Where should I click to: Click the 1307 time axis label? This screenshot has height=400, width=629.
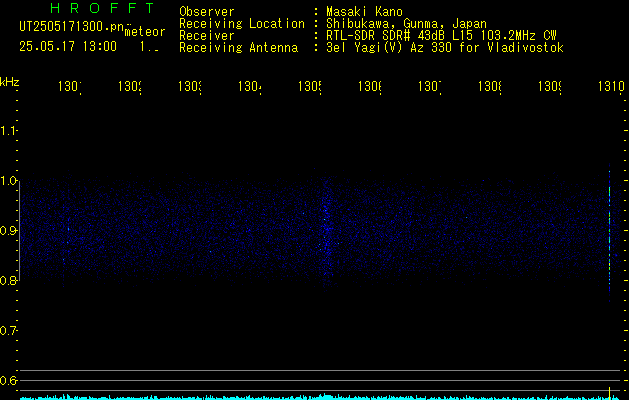click(430, 87)
